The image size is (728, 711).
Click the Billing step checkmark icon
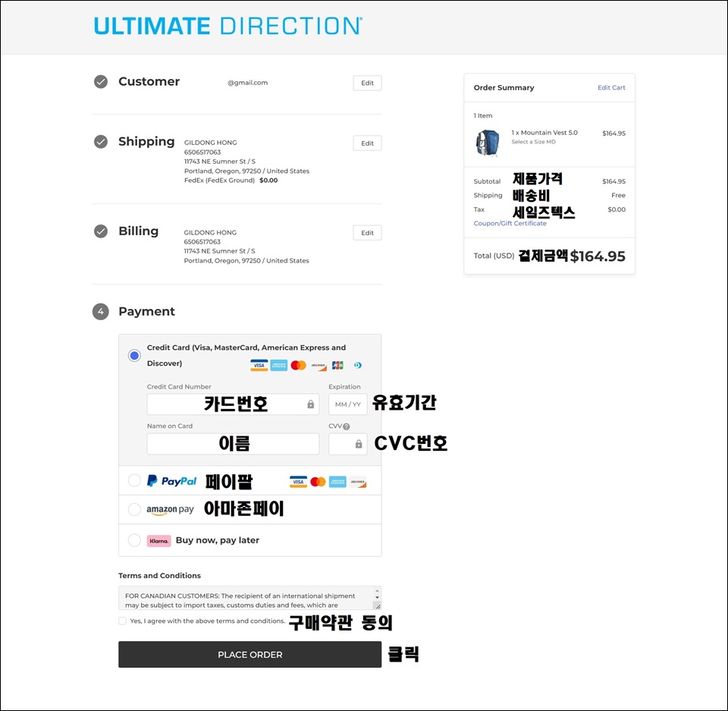coord(101,231)
